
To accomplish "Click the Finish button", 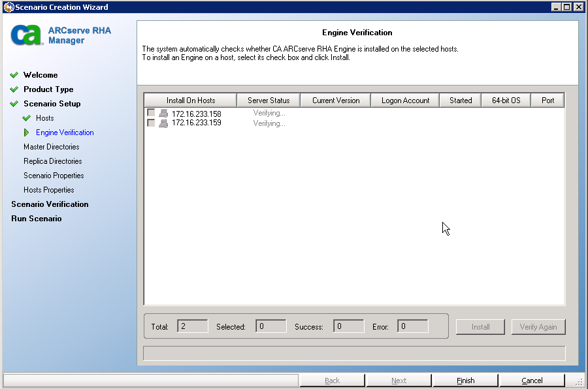I will (x=465, y=380).
